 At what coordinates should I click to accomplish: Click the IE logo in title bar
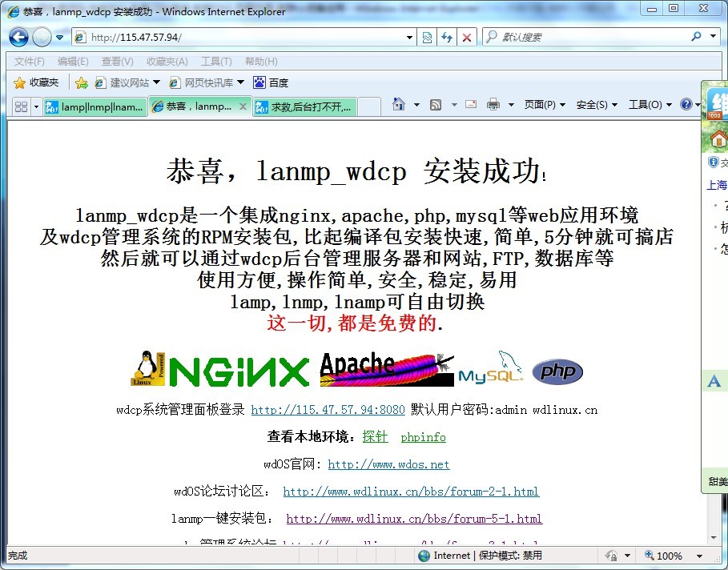(x=13, y=11)
